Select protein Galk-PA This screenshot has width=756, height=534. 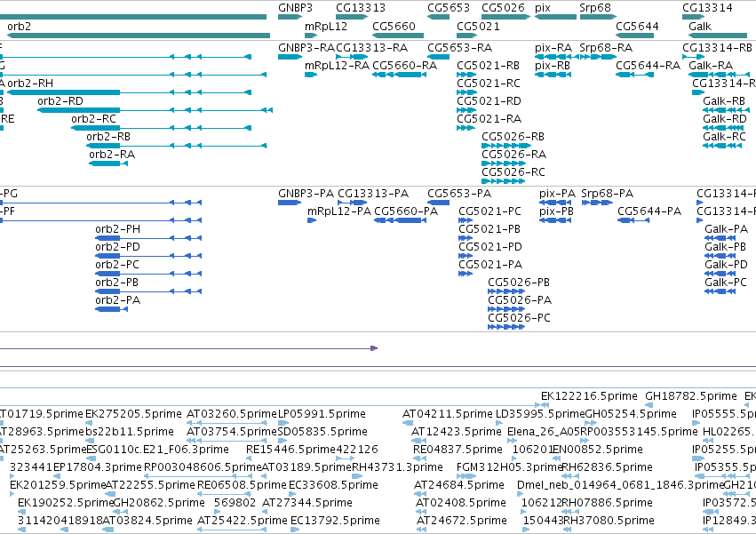coord(726,228)
